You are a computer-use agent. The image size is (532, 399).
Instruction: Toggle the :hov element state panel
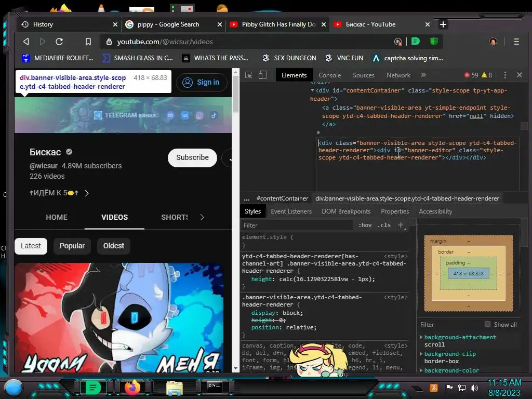click(x=365, y=225)
